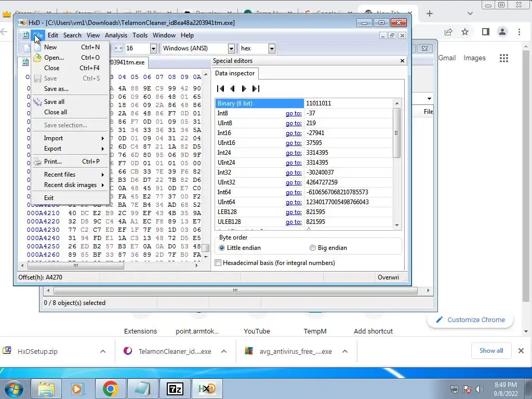This screenshot has height=399, width=532.
Task: Open Google apps grid
Action: 504,58
